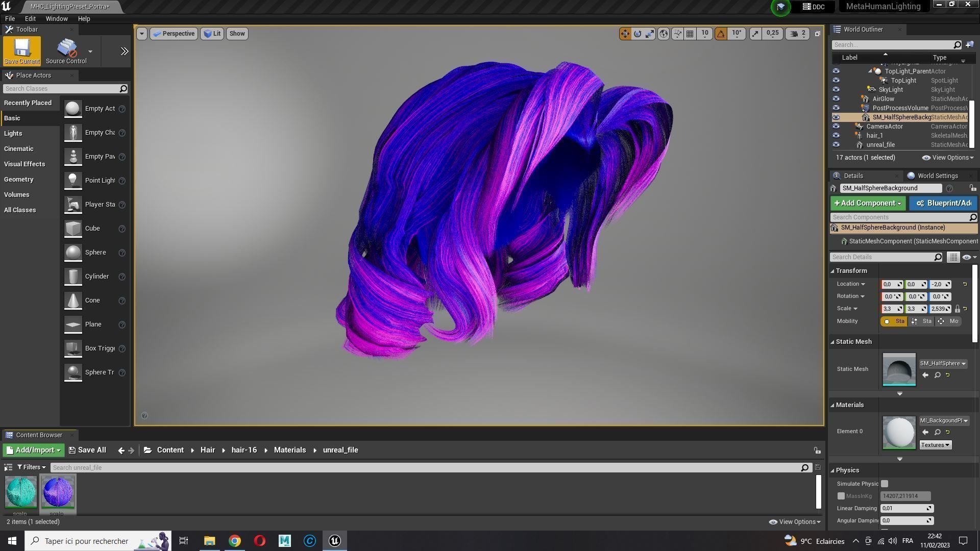
Task: Click Save All in Content Browser
Action: tap(87, 450)
